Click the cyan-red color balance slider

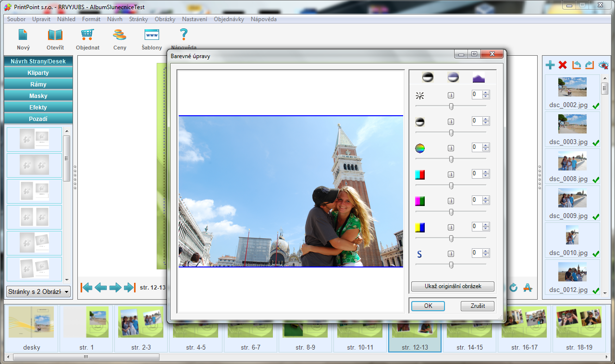click(x=451, y=185)
